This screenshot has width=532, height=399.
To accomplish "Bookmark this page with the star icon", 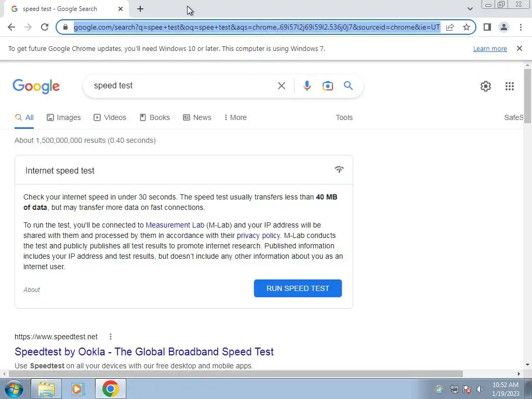I will pos(467,27).
